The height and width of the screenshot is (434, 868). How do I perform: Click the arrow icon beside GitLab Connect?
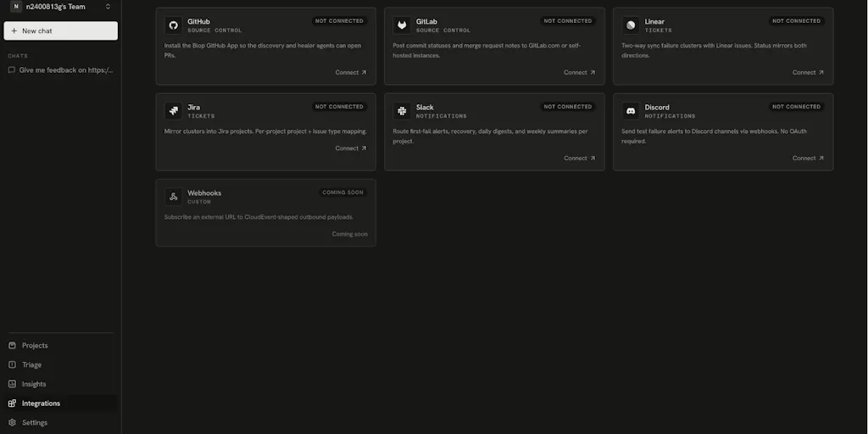click(x=593, y=73)
